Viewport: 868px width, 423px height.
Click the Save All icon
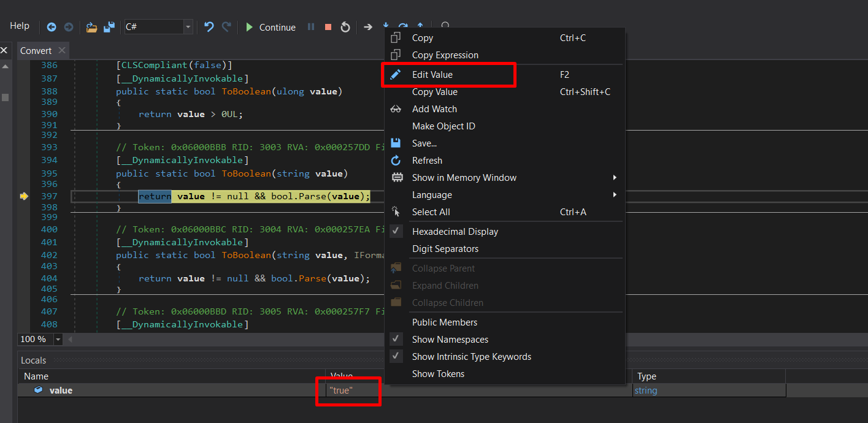[109, 27]
